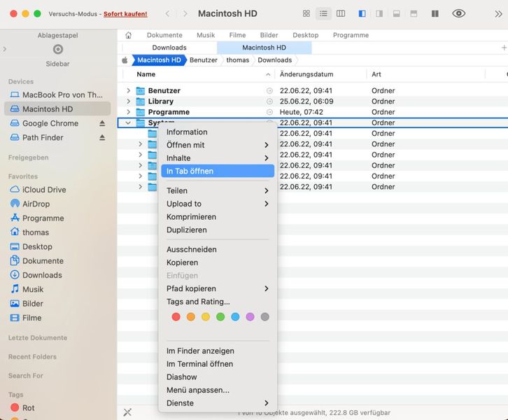
Task: Click the home icon in bookmarks bar
Action: [129, 35]
